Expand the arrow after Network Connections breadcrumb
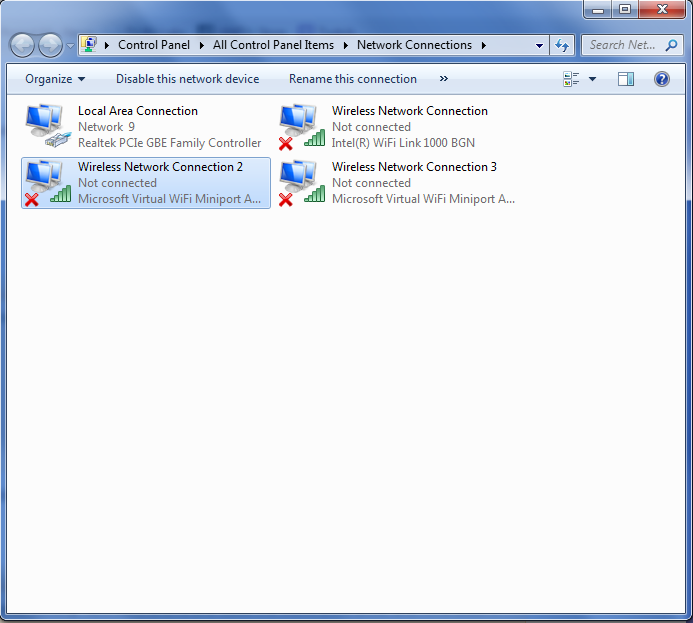This screenshot has width=693, height=623. click(484, 46)
